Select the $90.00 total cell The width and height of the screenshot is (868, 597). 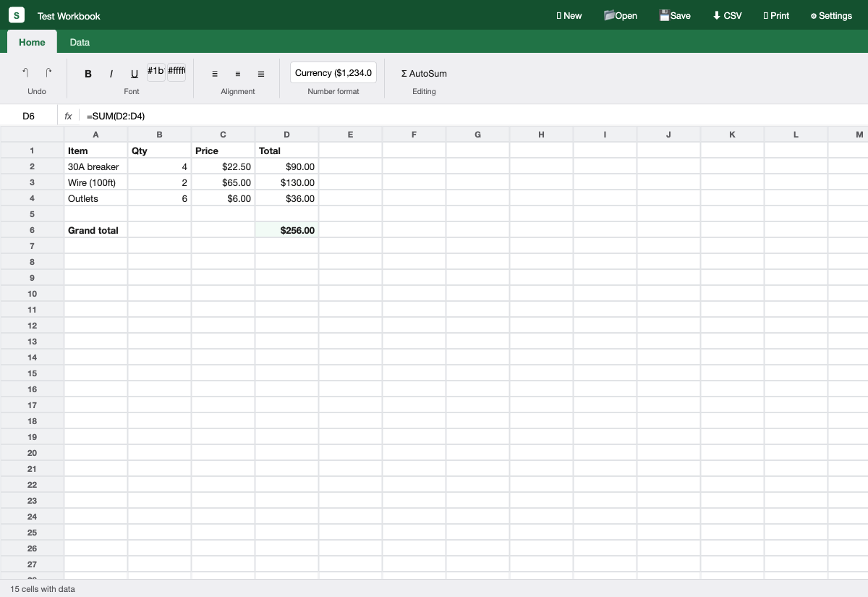coord(286,166)
